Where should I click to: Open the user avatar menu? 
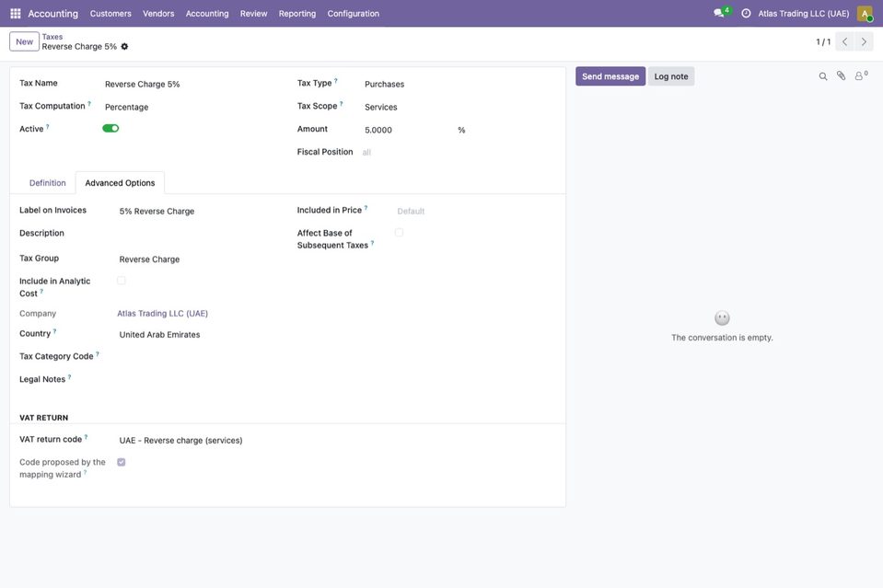(x=865, y=14)
